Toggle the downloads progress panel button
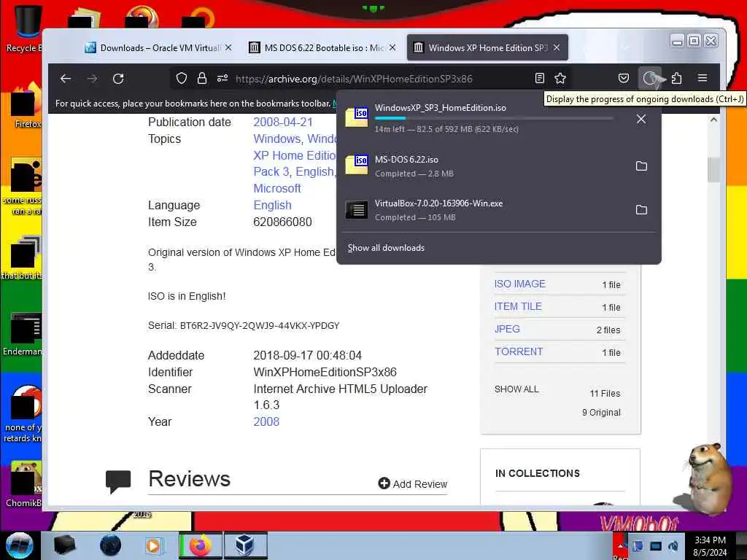Screen dimensions: 747x560 tap(650, 79)
